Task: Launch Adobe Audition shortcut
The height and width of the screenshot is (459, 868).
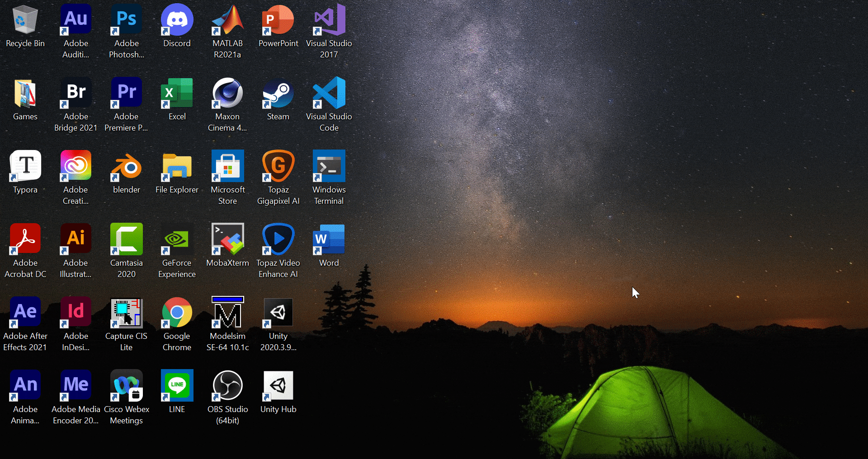Action: 76,20
